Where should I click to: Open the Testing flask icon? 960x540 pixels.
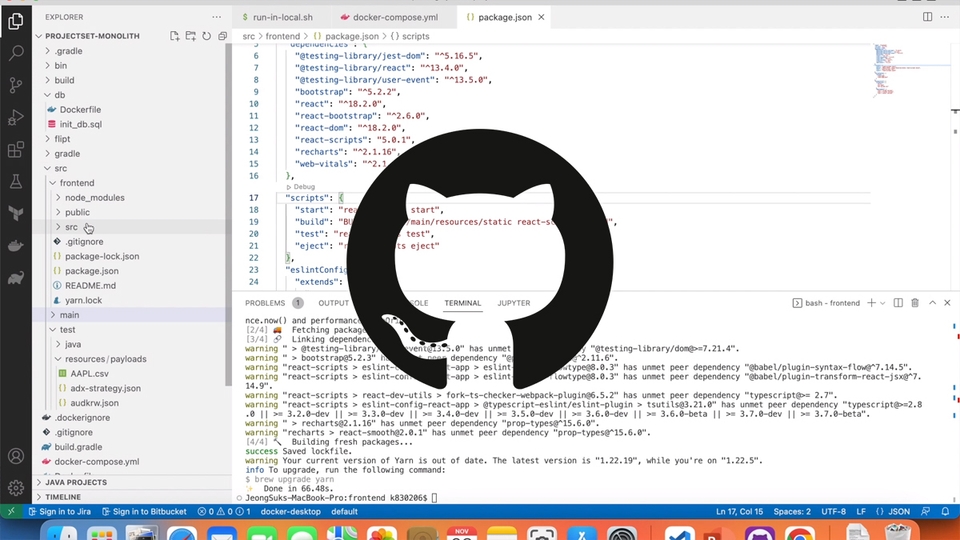pos(16,181)
